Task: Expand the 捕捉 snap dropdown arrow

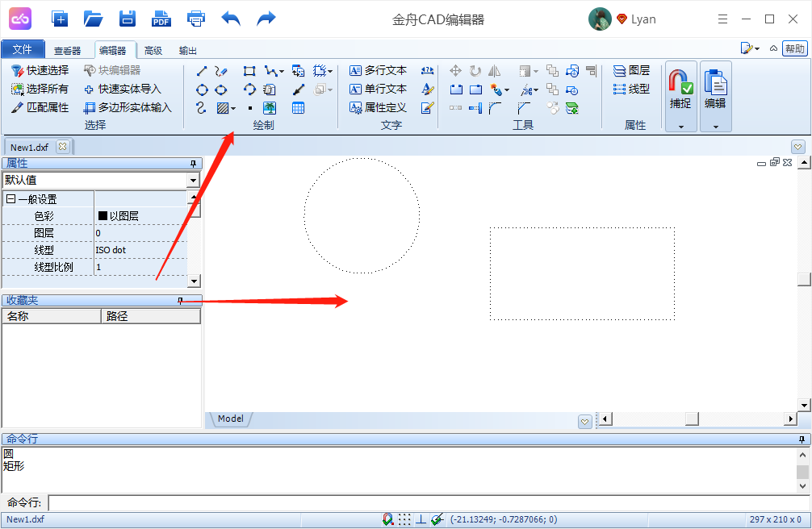Action: 680,127
